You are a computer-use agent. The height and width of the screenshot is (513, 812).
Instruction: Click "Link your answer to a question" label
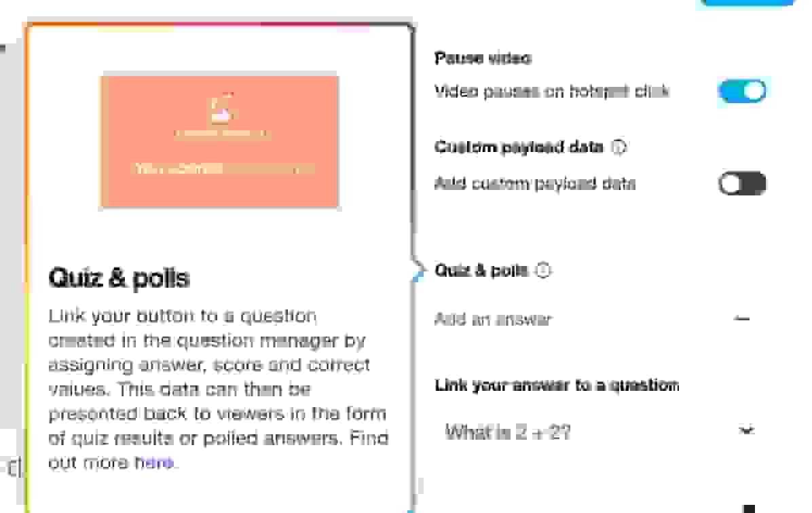tap(557, 385)
